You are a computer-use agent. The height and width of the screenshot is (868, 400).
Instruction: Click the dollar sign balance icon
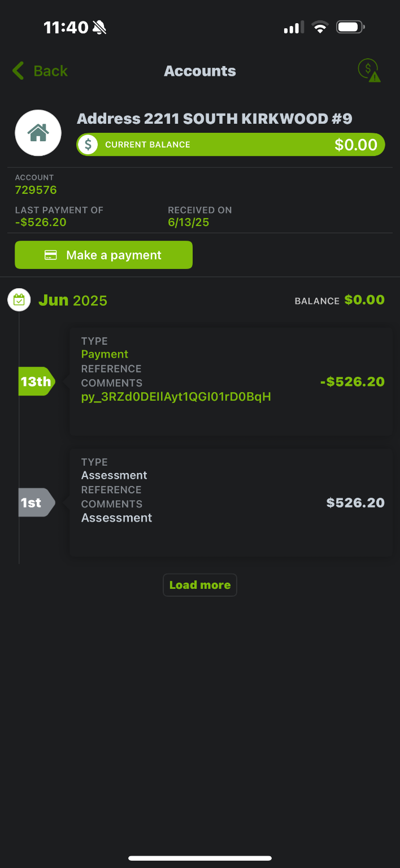point(88,145)
